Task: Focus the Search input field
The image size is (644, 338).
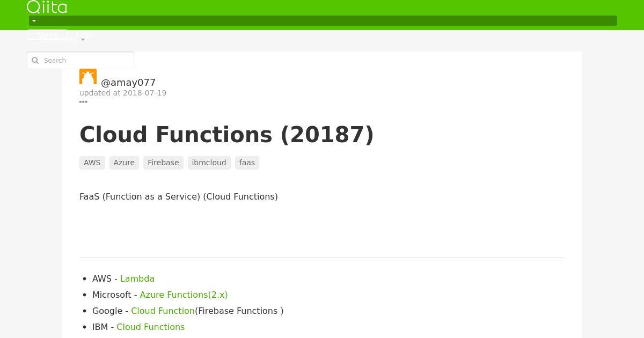Action: pyautogui.click(x=80, y=61)
